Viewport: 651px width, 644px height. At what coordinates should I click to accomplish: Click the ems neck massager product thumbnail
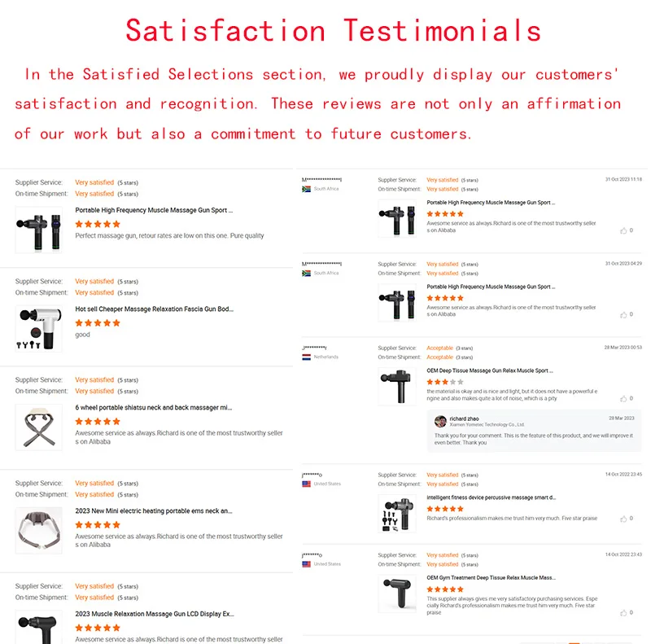coord(38,530)
